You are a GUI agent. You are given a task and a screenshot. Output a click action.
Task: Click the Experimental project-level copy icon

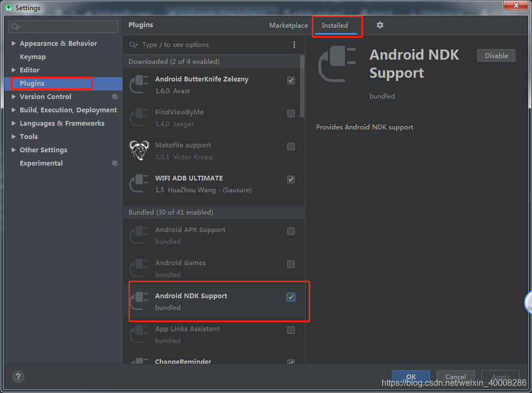point(115,163)
